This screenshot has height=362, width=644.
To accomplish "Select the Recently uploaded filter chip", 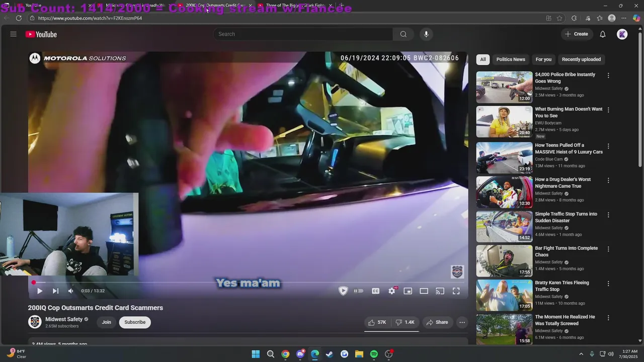I will (x=581, y=59).
